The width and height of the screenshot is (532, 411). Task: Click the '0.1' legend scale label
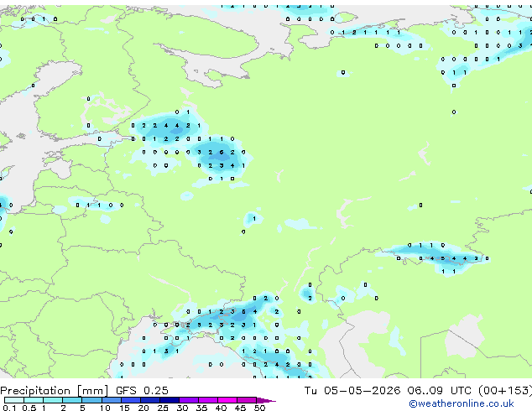coord(9,408)
